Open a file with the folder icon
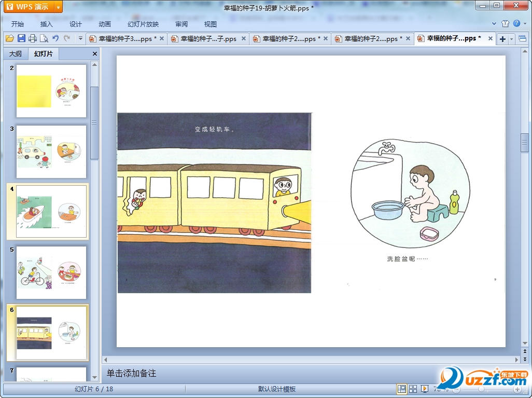Image resolution: width=532 pixels, height=398 pixels. pyautogui.click(x=10, y=38)
